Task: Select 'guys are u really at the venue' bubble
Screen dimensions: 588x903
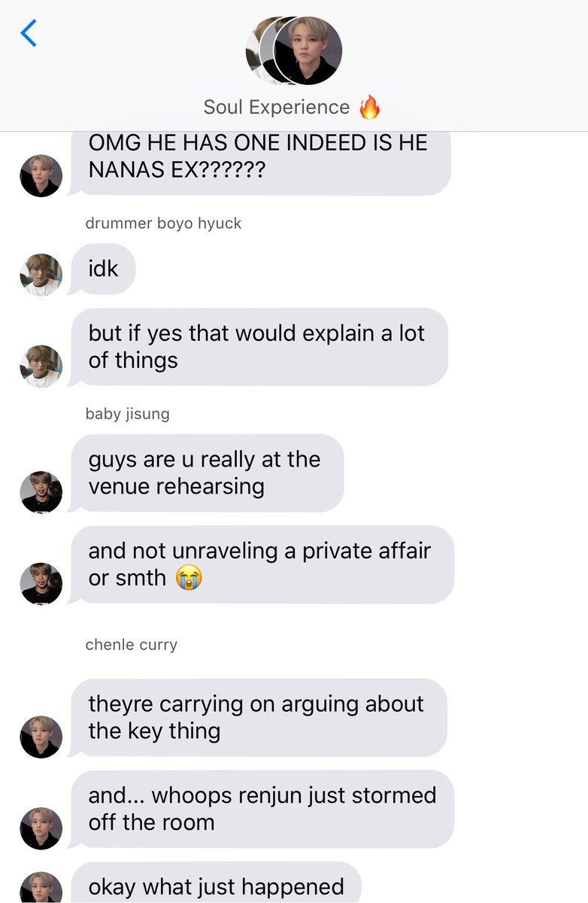Action: pyautogui.click(x=207, y=473)
